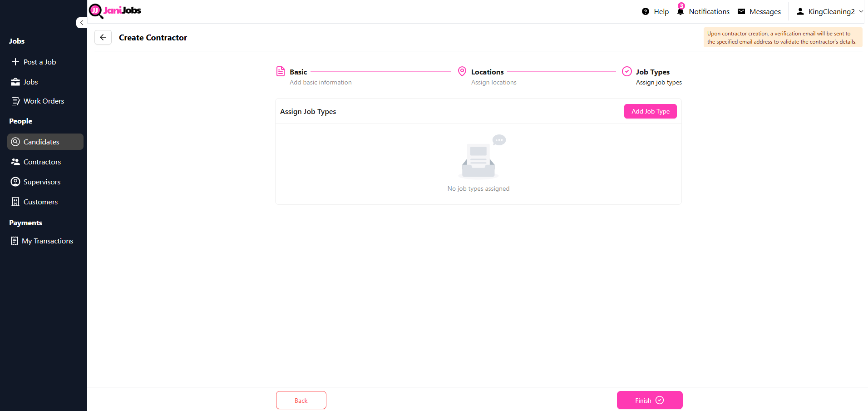Click the verification email notice banner

tap(783, 37)
